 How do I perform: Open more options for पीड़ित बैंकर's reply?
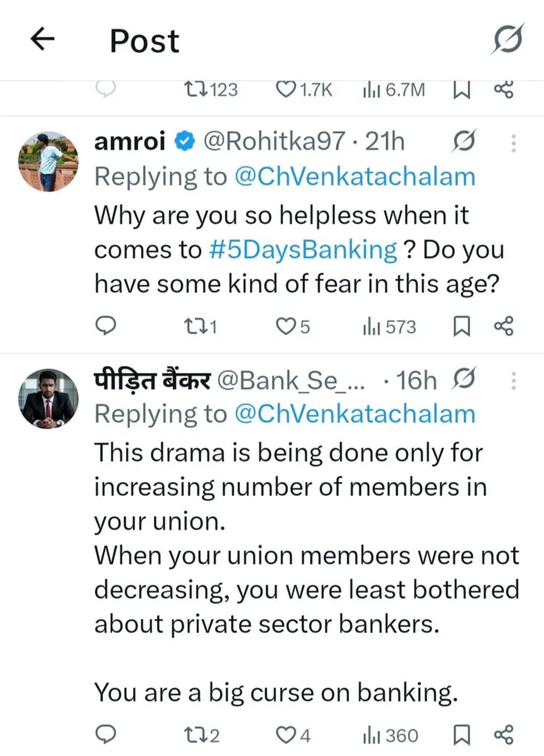[514, 381]
